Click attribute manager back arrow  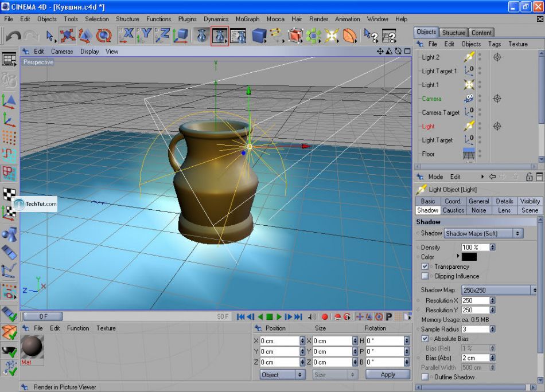(x=492, y=177)
